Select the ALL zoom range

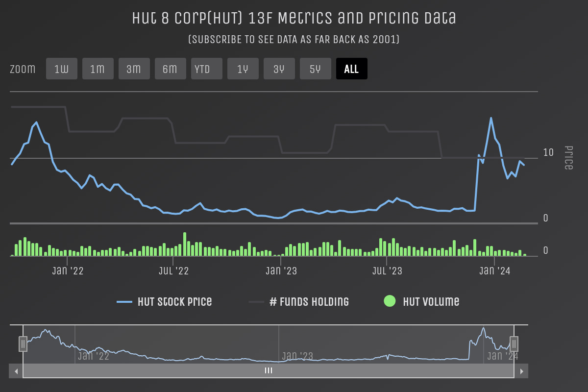pyautogui.click(x=352, y=69)
